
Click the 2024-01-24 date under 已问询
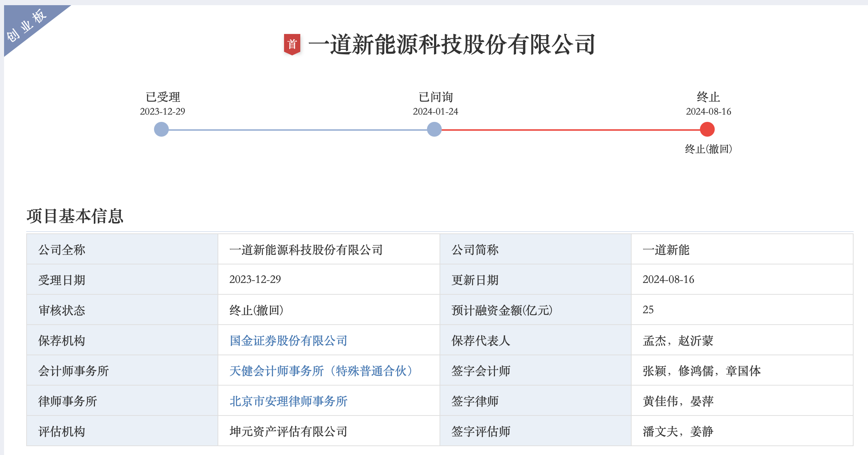[x=435, y=112]
